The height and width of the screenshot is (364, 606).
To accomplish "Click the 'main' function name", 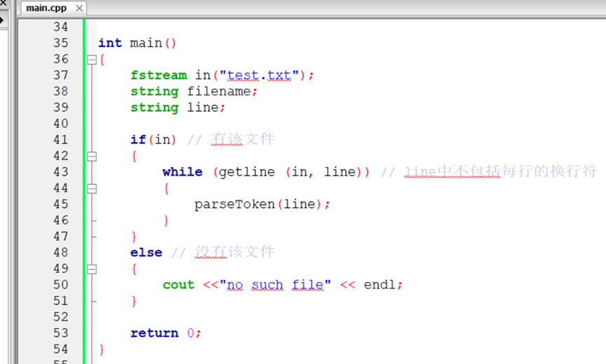I will point(146,43).
